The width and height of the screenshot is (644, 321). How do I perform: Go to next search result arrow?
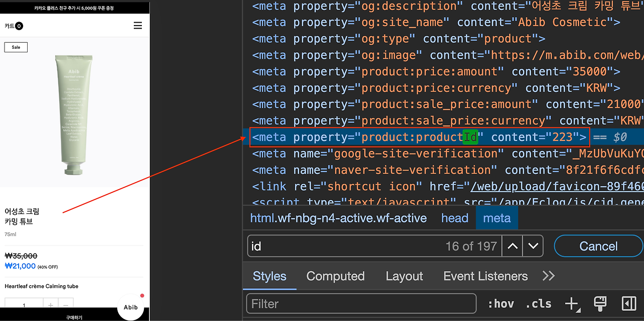pyautogui.click(x=533, y=246)
